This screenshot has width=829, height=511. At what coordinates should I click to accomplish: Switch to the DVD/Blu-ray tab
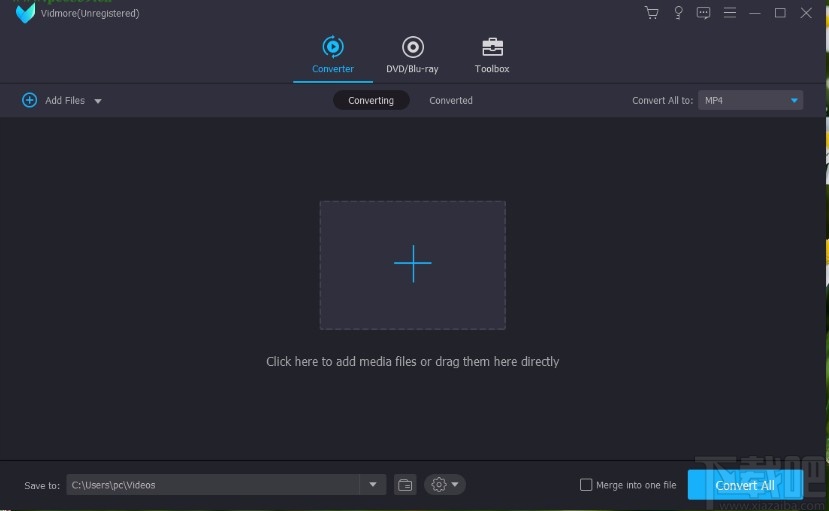tap(412, 55)
